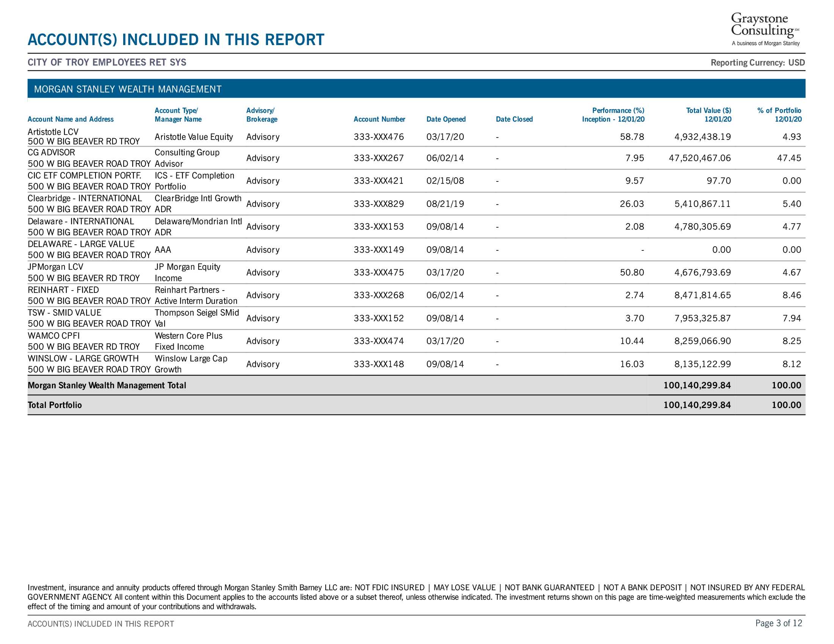Select the 'MORGAN STANLEY WEALTH MANAGEMENT' banner

(416, 89)
